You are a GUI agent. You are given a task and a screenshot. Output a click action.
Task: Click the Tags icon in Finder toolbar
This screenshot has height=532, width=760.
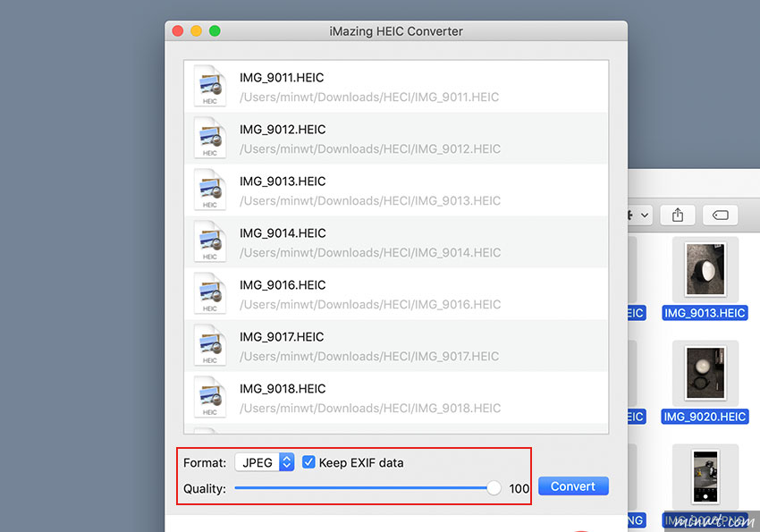coord(721,215)
